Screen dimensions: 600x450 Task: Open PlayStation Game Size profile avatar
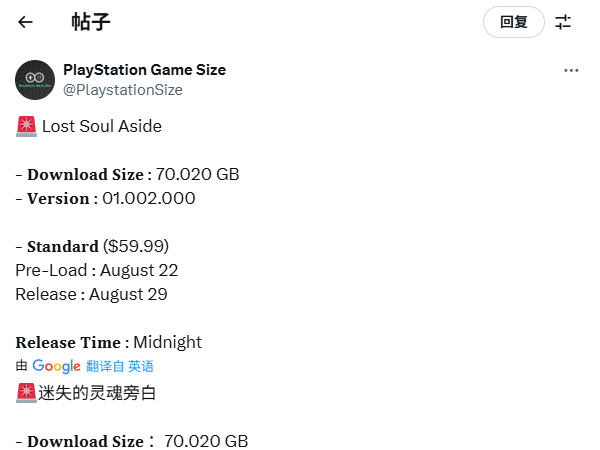(x=35, y=80)
